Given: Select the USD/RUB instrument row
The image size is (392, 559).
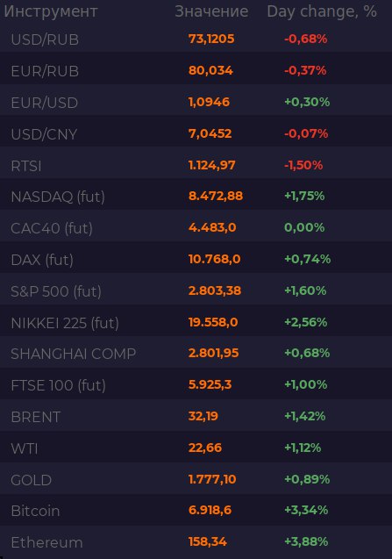Looking at the screenshot, I should [x=196, y=39].
